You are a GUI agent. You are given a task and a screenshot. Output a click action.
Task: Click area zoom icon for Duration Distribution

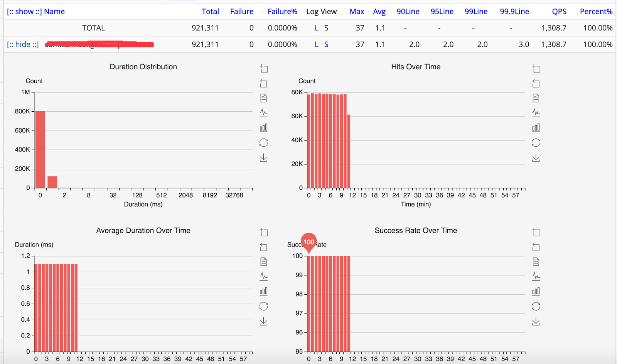click(264, 69)
